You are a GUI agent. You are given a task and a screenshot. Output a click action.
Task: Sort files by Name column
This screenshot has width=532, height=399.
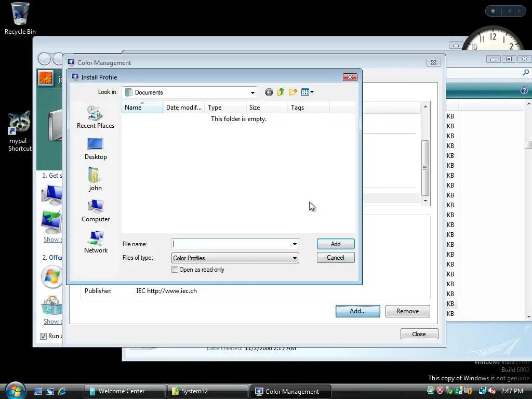142,108
